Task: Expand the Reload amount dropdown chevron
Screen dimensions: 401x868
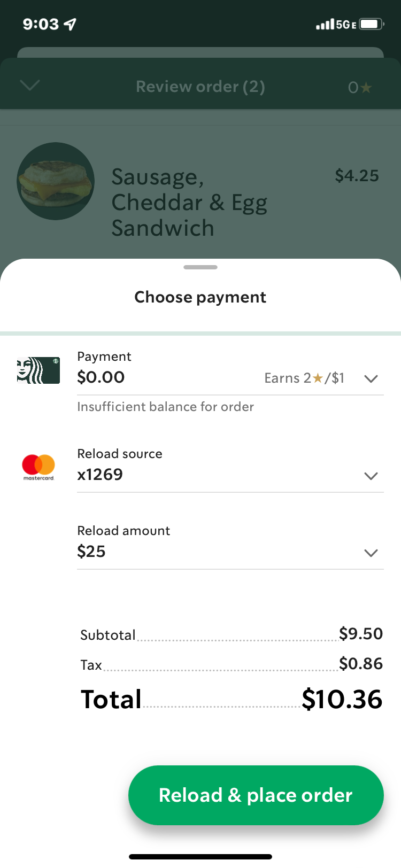Action: coord(371,553)
